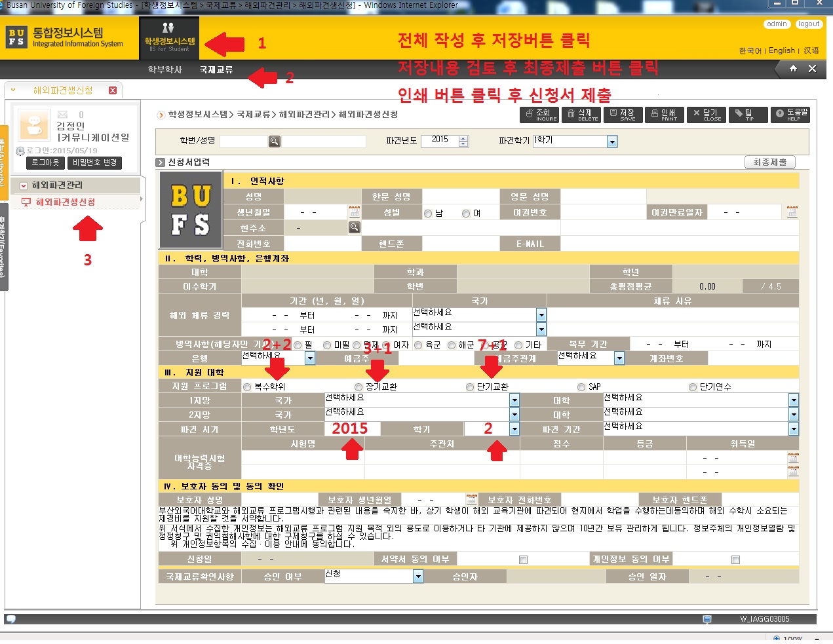The width and height of the screenshot is (833, 644).
Task: Open the 1지망 국가 dropdown
Action: 514,400
